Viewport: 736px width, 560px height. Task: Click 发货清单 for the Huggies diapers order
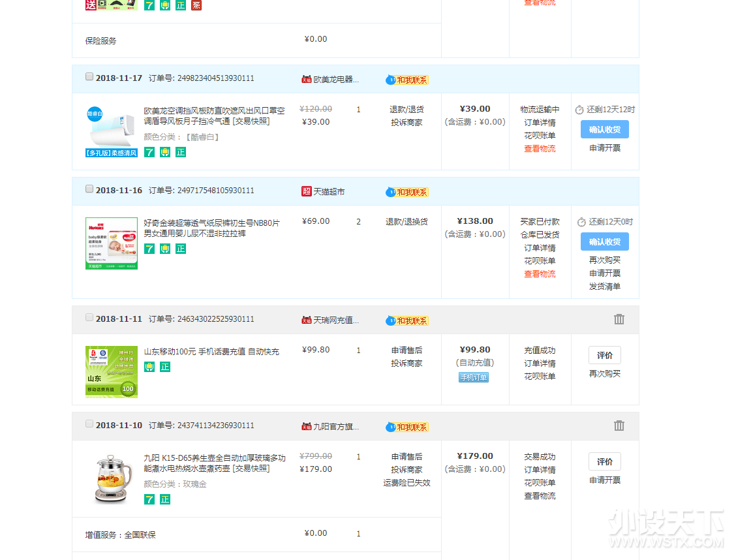[605, 287]
